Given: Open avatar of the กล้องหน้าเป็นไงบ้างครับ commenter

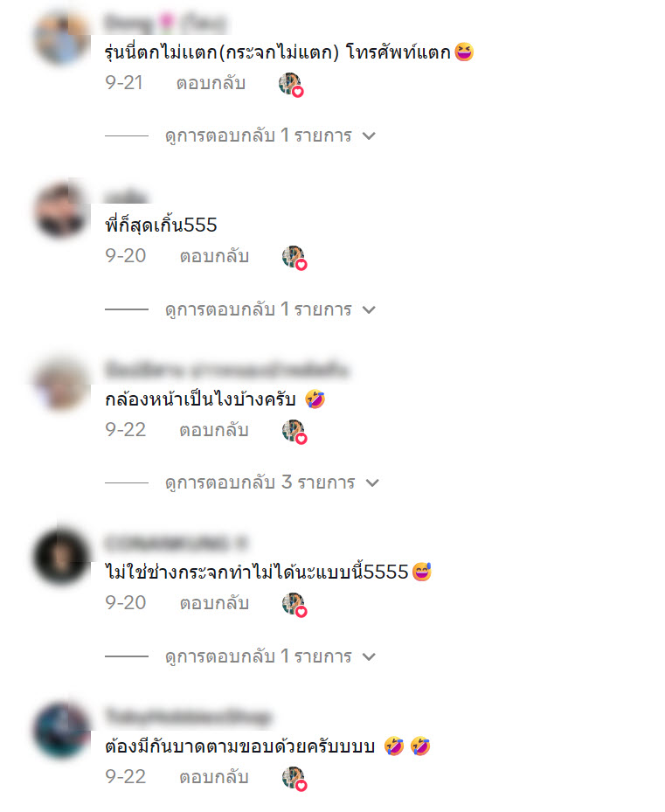Looking at the screenshot, I should [x=62, y=384].
